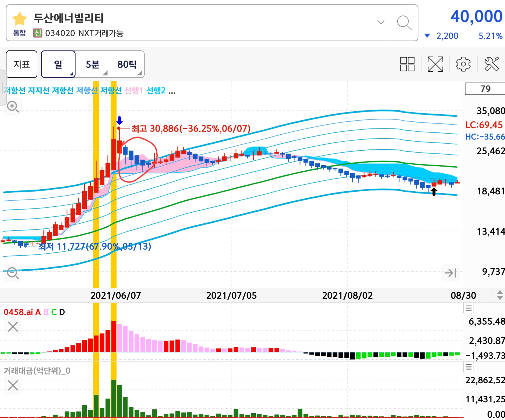Zoom in on the chart with the plus magnifier
Screen dimensions: 505x420
coord(13,107)
